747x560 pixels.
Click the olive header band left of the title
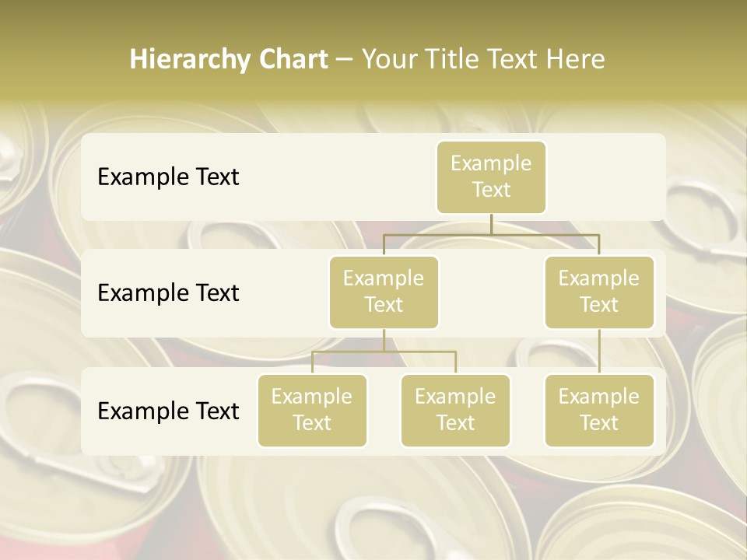tap(62, 59)
